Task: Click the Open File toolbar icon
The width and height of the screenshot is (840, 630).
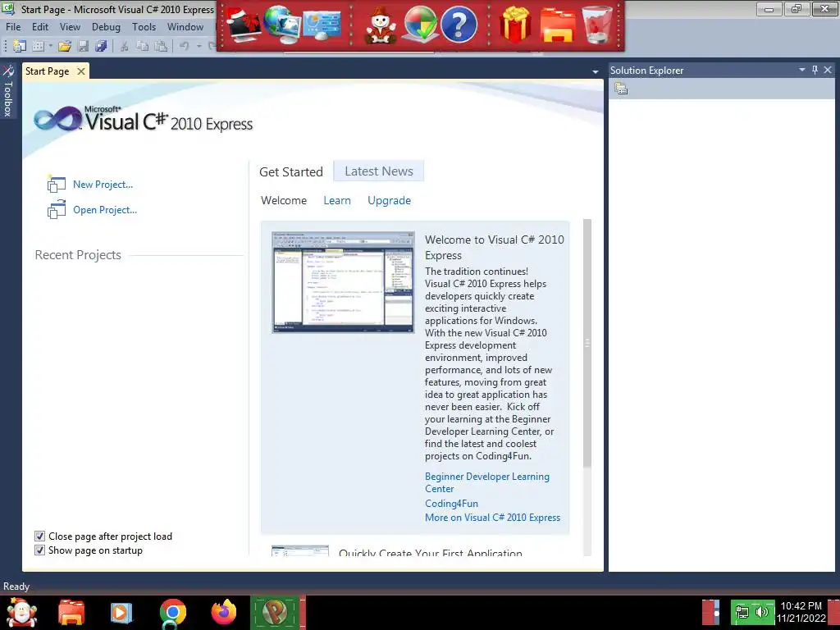Action: pyautogui.click(x=65, y=46)
